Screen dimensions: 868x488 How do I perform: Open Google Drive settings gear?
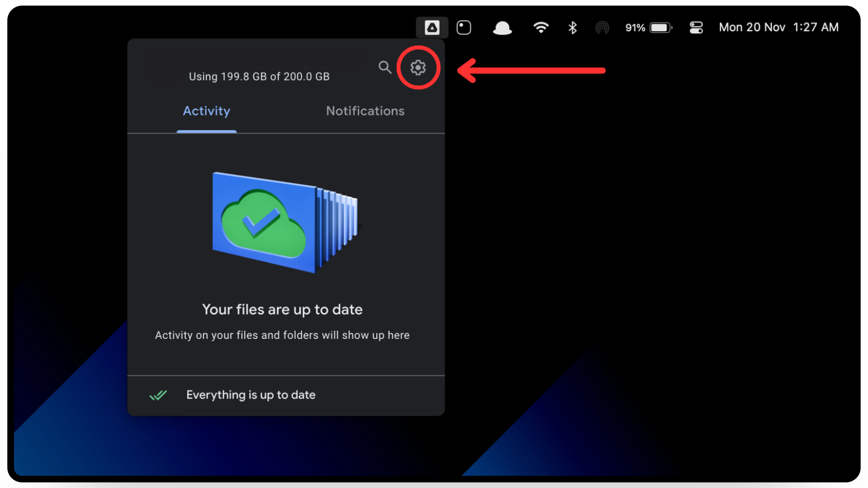[x=418, y=67]
